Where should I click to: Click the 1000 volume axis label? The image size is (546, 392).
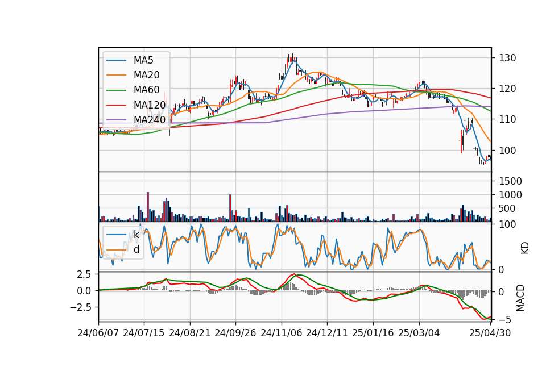[511, 195]
